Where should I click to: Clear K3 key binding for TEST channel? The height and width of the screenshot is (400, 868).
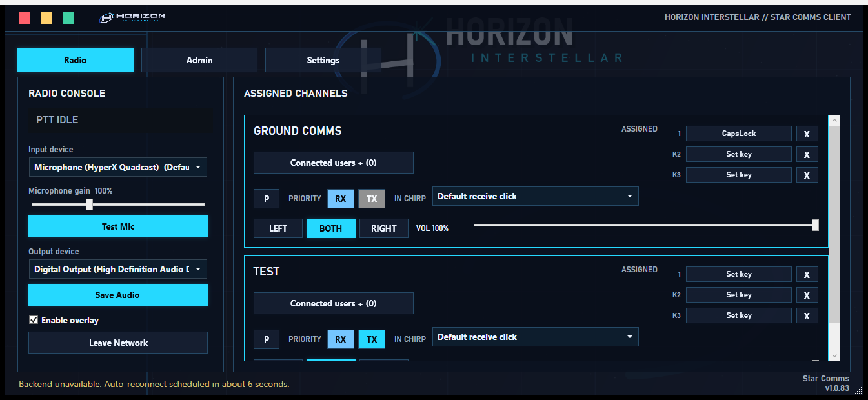coord(807,315)
